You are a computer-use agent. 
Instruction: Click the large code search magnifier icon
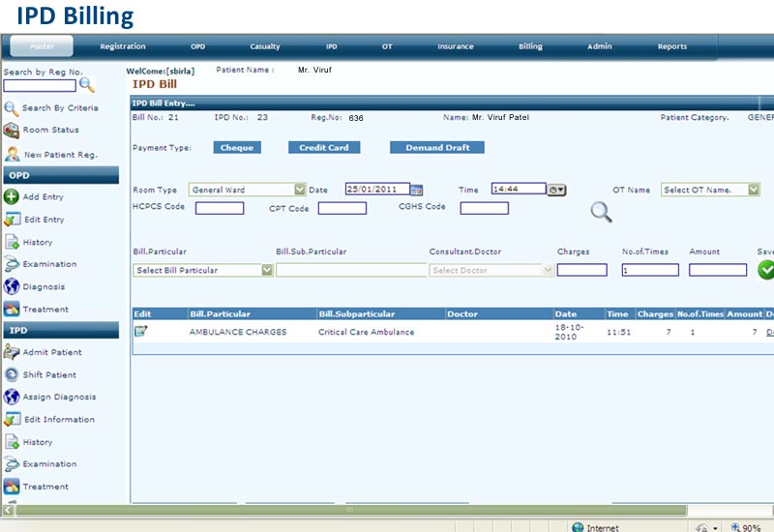601,212
